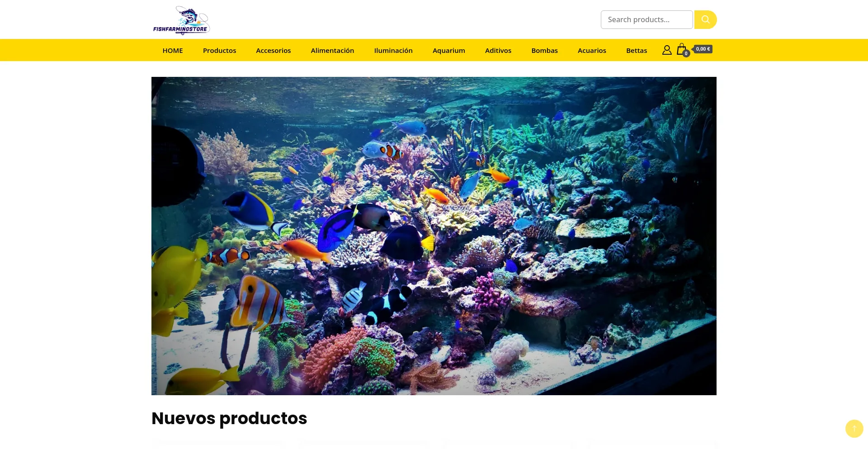The width and height of the screenshot is (868, 449).
Task: Click the reef aquarium banner image
Action: point(434,236)
